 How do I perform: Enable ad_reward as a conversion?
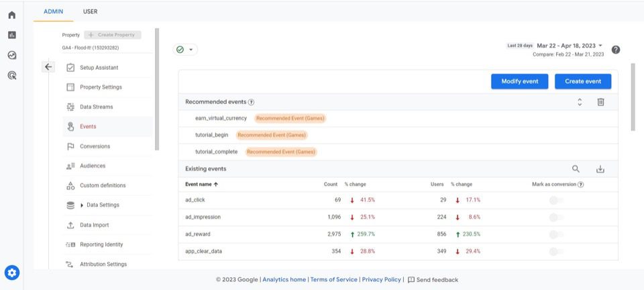(x=556, y=234)
